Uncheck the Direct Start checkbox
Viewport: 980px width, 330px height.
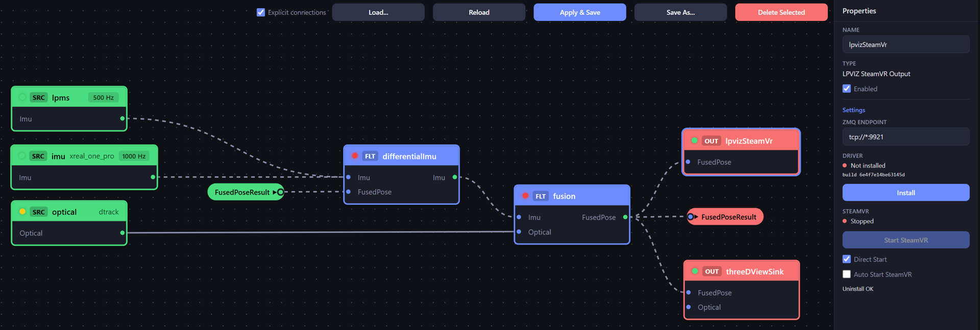pyautogui.click(x=847, y=259)
